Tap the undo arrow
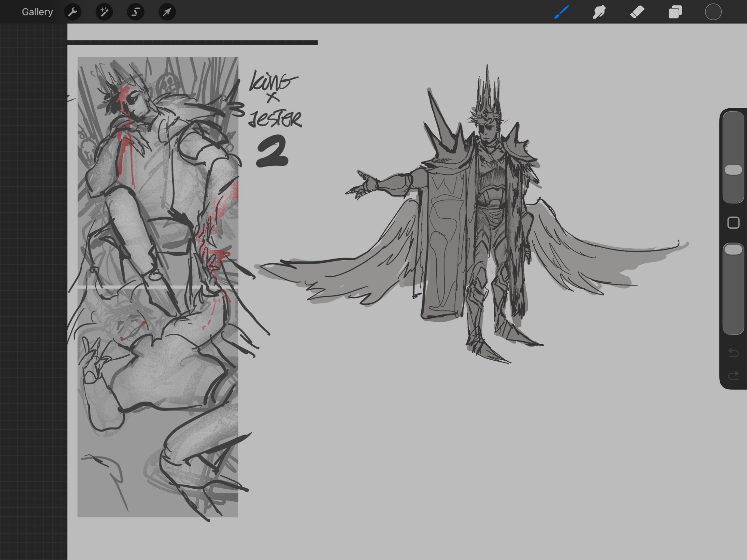 pos(733,353)
